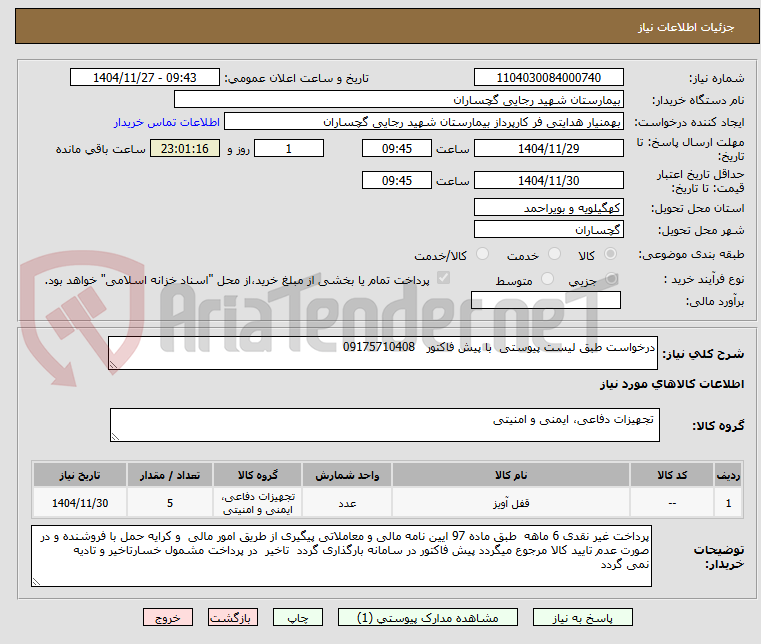The height and width of the screenshot is (644, 761).
Task: Open مشاهده مدارک پیوستی (1) button
Action: click(428, 617)
